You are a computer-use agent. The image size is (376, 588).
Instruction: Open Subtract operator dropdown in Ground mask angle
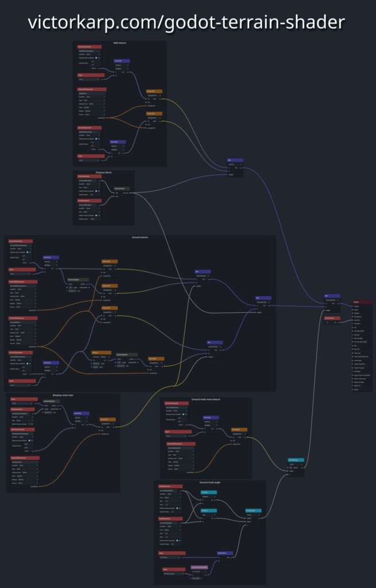209,497
